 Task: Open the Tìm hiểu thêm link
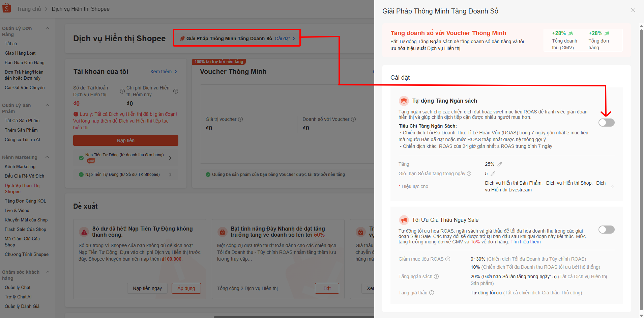point(525,242)
